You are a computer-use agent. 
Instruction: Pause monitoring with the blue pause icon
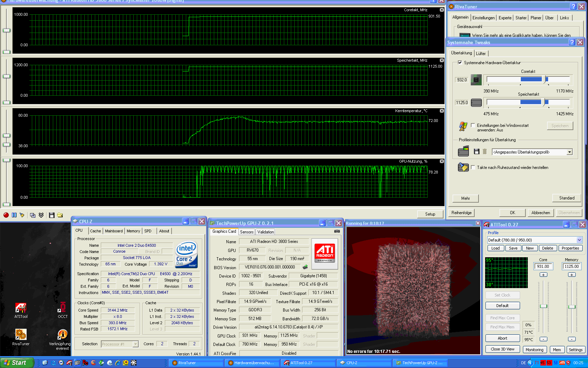(x=14, y=215)
